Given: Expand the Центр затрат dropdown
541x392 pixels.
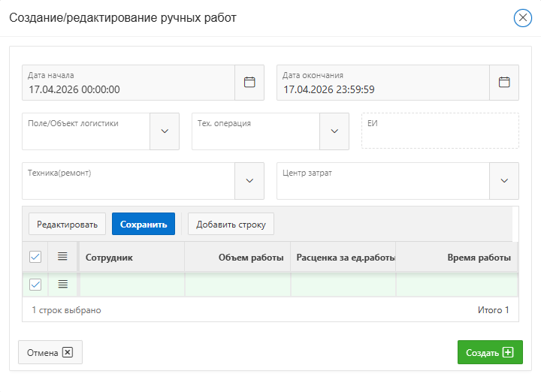Looking at the screenshot, I should coord(504,181).
